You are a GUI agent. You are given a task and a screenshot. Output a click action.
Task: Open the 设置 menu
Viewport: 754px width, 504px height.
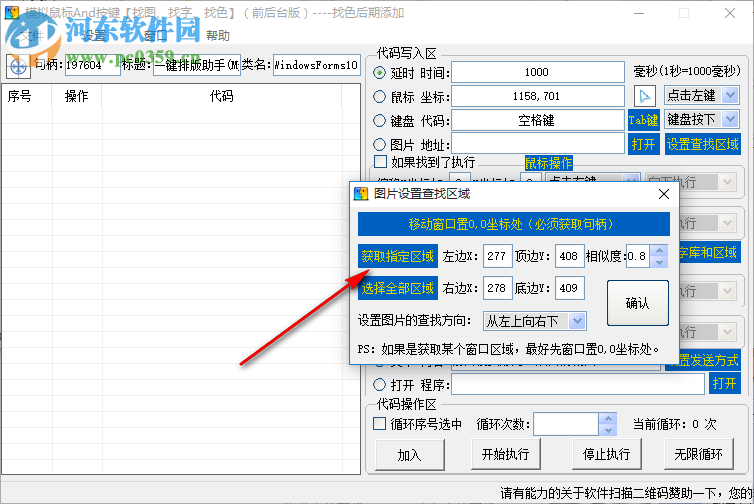(94, 36)
